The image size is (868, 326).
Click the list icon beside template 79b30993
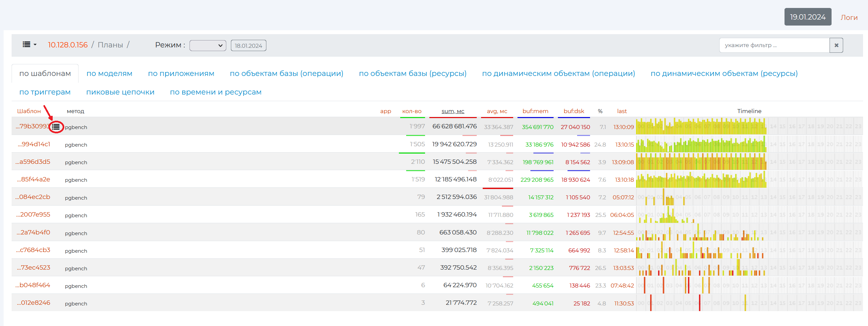(x=56, y=127)
